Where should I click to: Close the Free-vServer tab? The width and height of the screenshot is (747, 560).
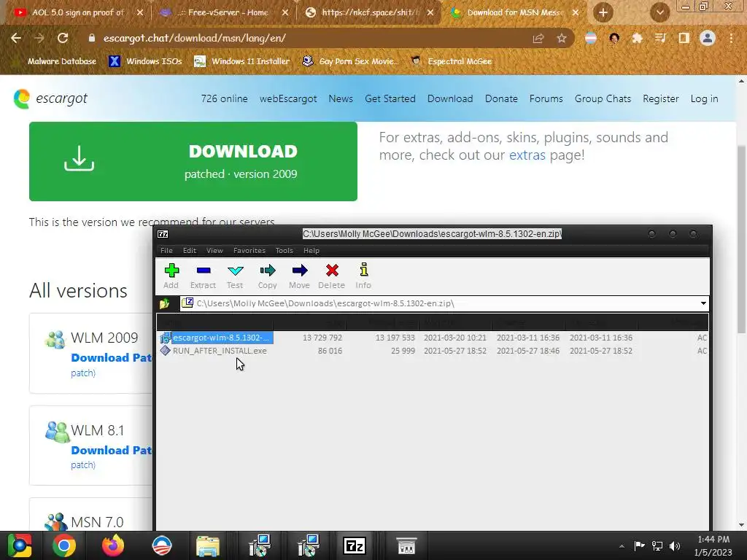tap(285, 13)
